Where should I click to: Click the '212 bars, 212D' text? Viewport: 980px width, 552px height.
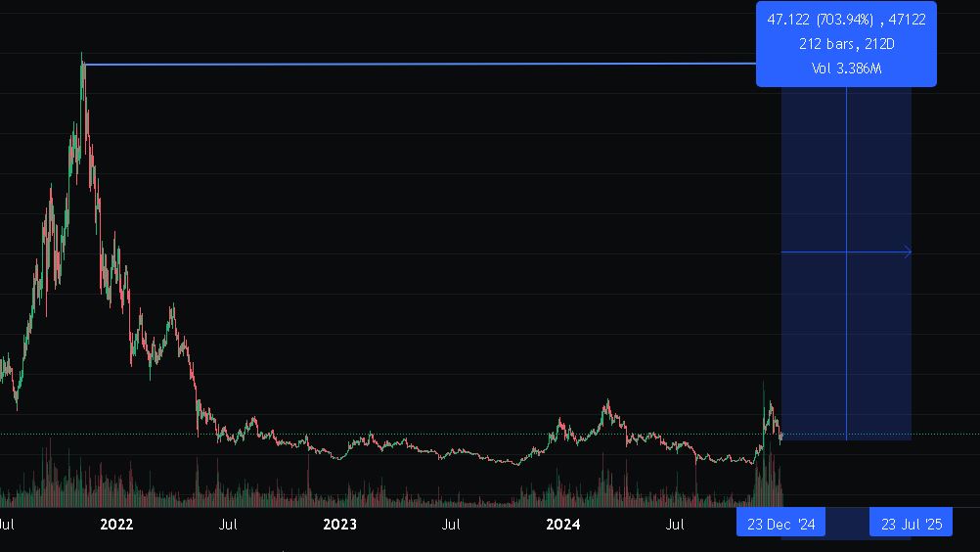coord(846,44)
